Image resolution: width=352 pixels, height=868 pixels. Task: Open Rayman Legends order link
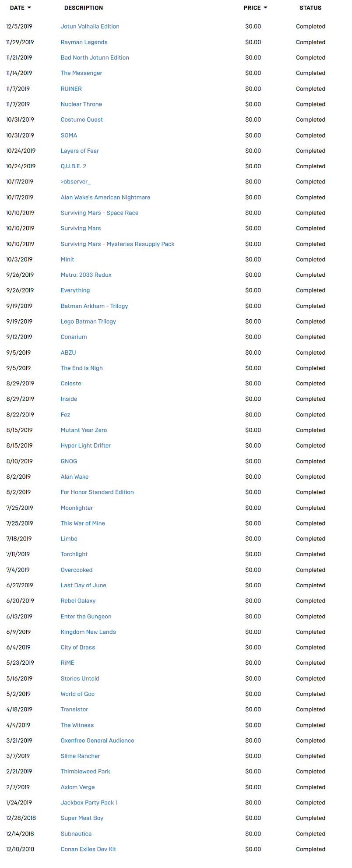[84, 42]
